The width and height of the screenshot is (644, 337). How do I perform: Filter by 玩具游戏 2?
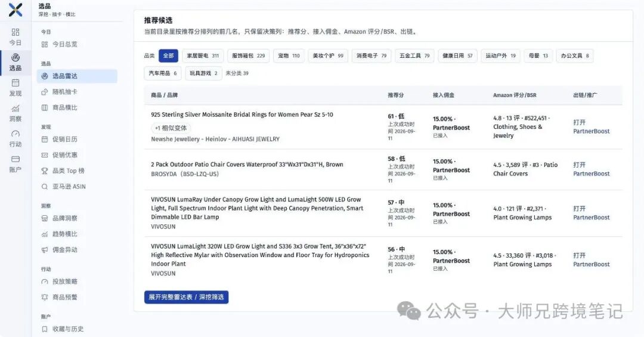(x=204, y=73)
